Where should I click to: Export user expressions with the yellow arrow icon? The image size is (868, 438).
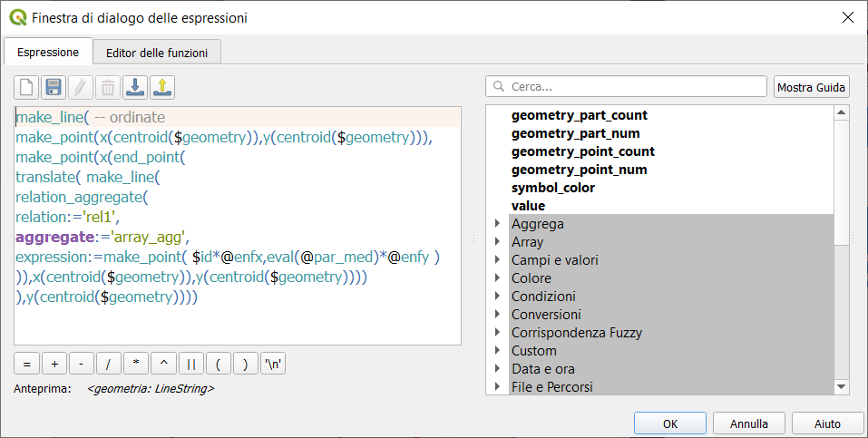pyautogui.click(x=162, y=87)
